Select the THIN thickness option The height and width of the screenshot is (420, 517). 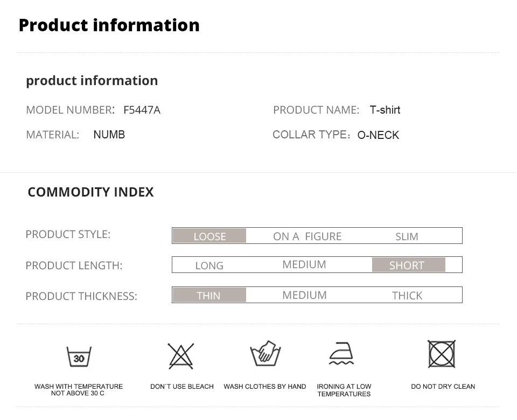(x=209, y=295)
